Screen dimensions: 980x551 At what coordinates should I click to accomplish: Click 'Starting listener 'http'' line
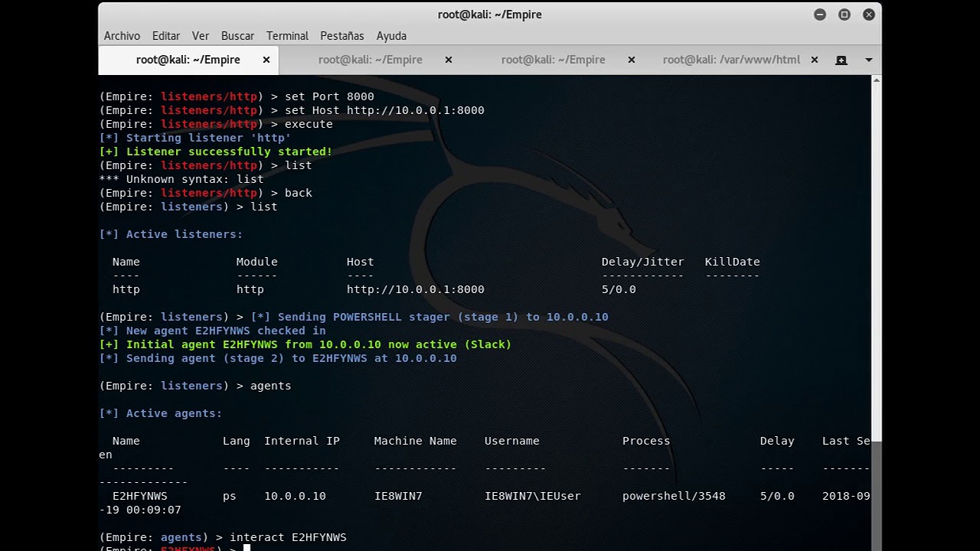195,138
